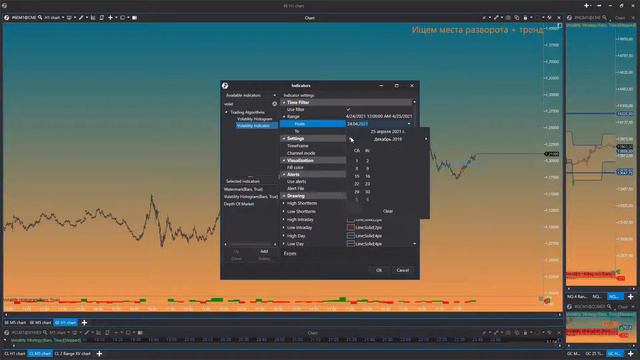This screenshot has height=360, width=640.
Task: Go to next month in the calendar
Action: [x=426, y=139]
